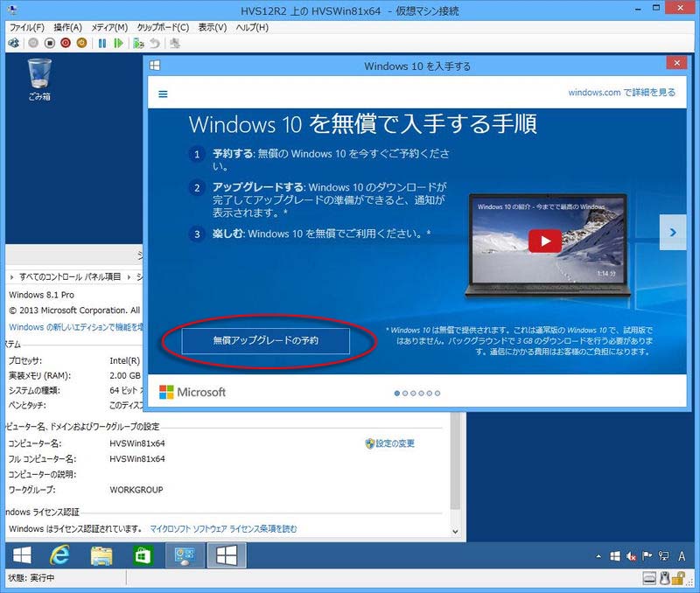Click the IME 'A' input mode indicator

click(x=682, y=556)
